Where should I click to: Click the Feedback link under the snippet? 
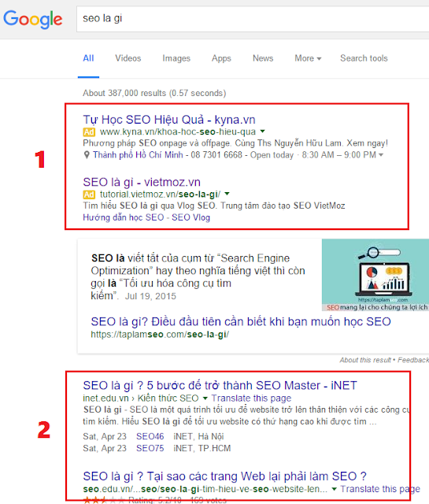point(413,360)
